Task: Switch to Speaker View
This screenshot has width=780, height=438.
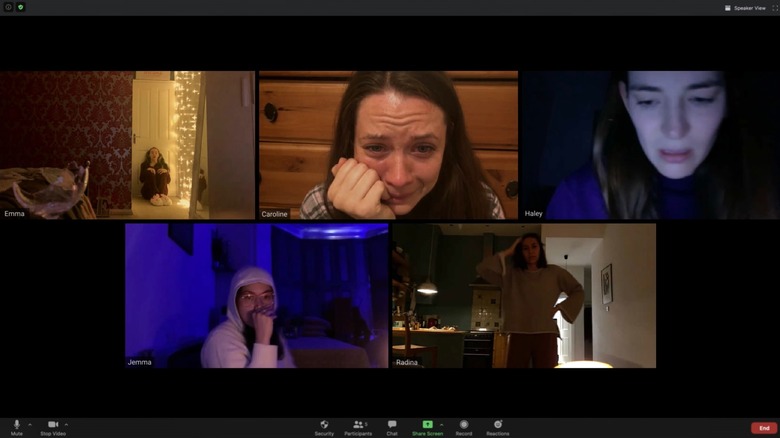Action: pos(745,8)
